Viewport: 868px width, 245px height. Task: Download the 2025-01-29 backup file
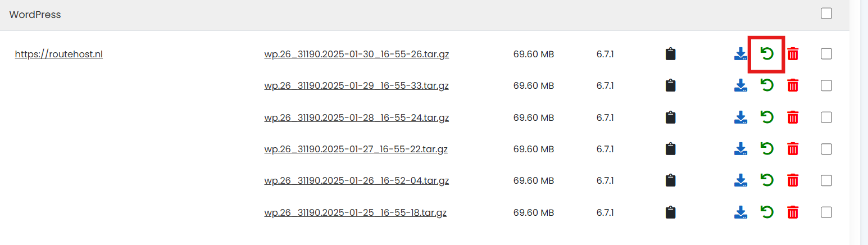click(741, 85)
